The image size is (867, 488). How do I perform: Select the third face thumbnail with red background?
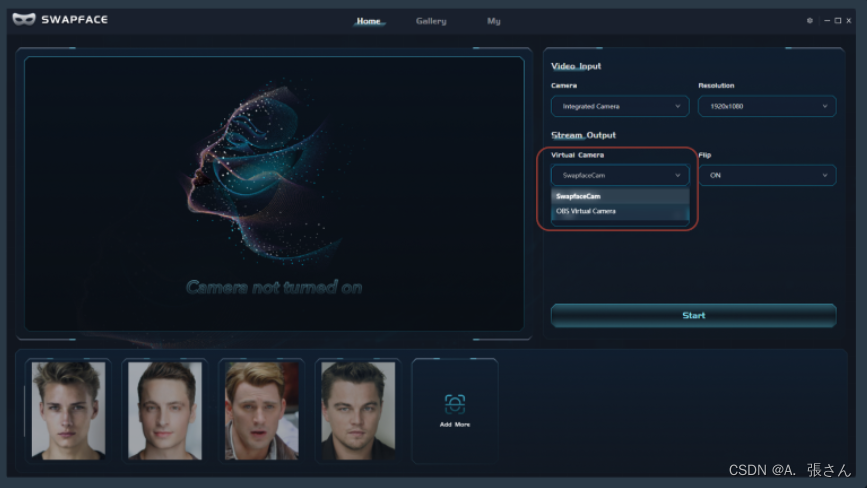(262, 410)
